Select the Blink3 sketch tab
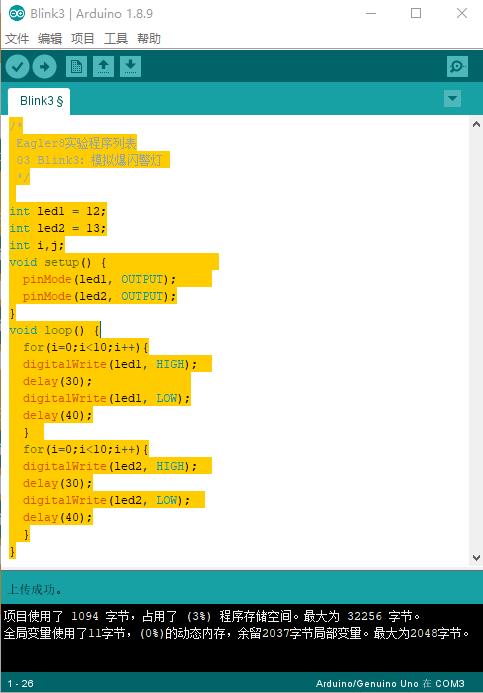The height and width of the screenshot is (693, 483). coord(39,101)
